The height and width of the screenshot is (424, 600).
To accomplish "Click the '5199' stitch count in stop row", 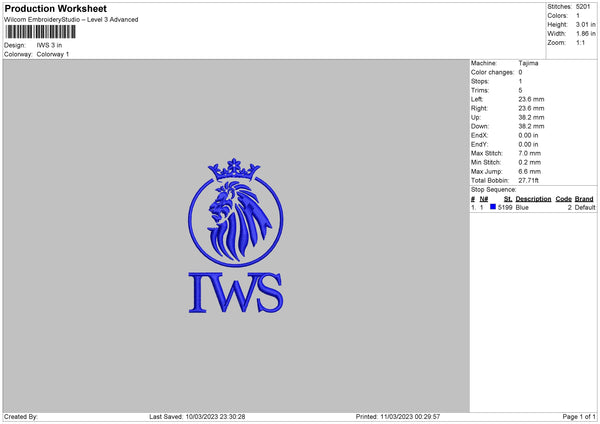I will coord(505,207).
